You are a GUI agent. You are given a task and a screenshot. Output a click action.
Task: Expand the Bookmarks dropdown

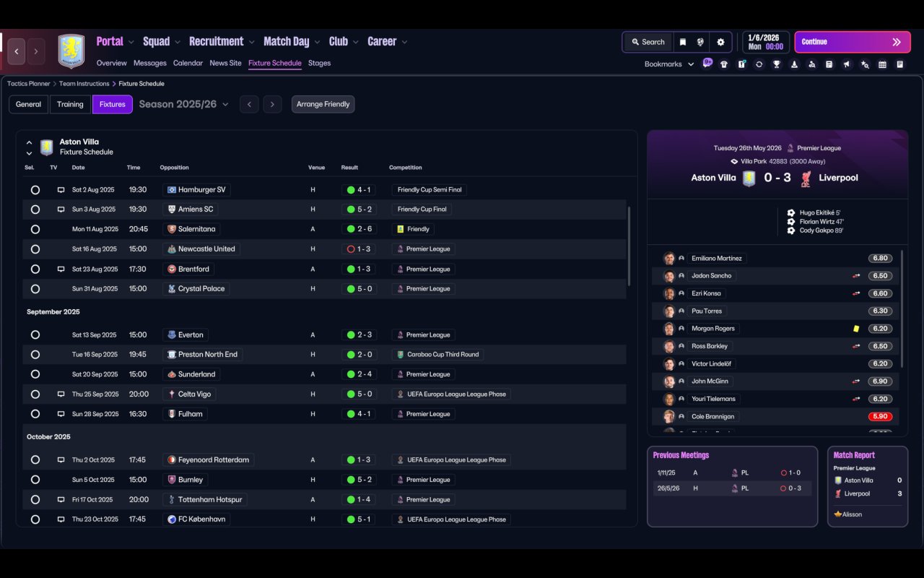pyautogui.click(x=669, y=64)
